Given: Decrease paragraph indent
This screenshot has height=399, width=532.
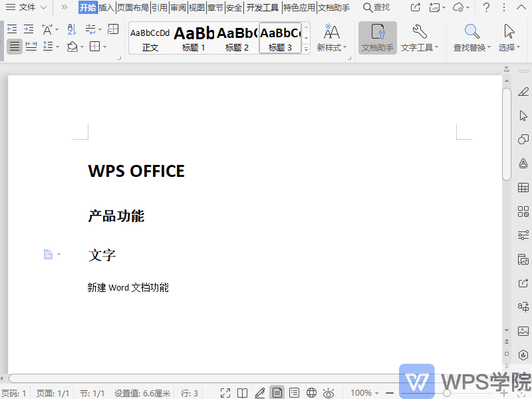Looking at the screenshot, I should 12,29.
